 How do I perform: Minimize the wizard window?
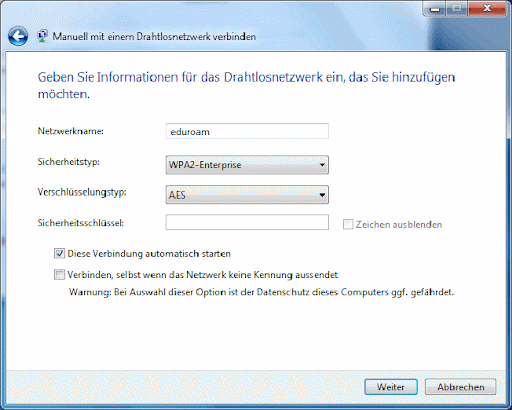[434, 9]
